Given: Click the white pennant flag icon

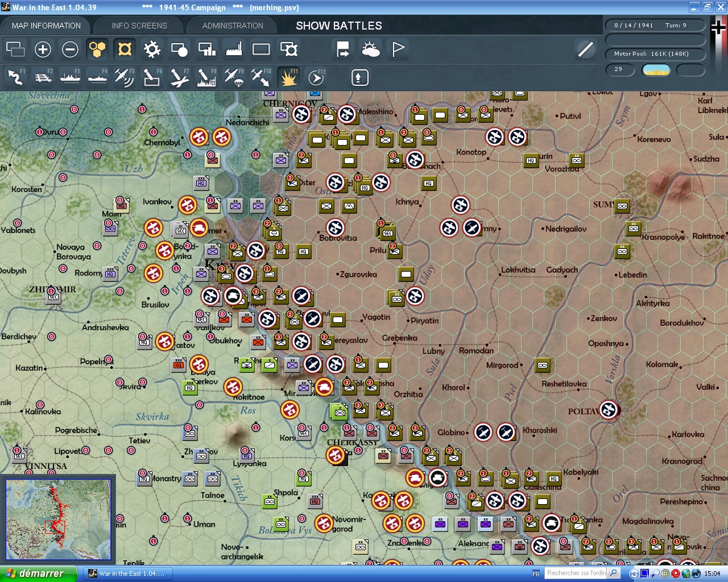Looking at the screenshot, I should (398, 49).
